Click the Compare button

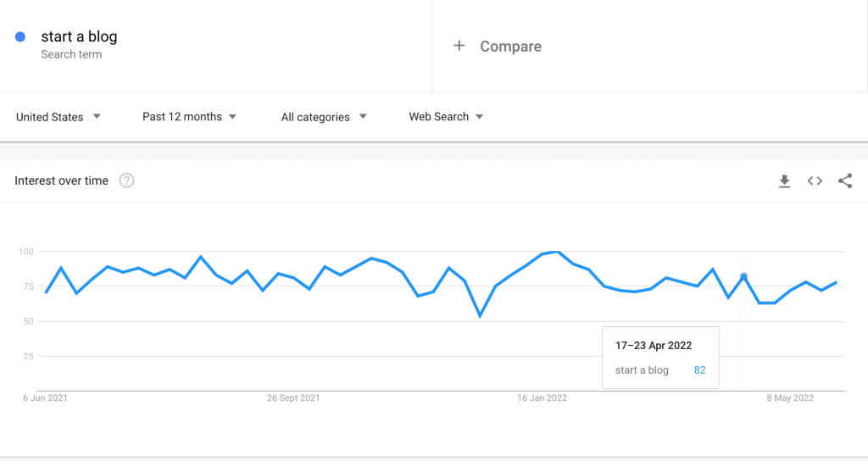pyautogui.click(x=510, y=47)
